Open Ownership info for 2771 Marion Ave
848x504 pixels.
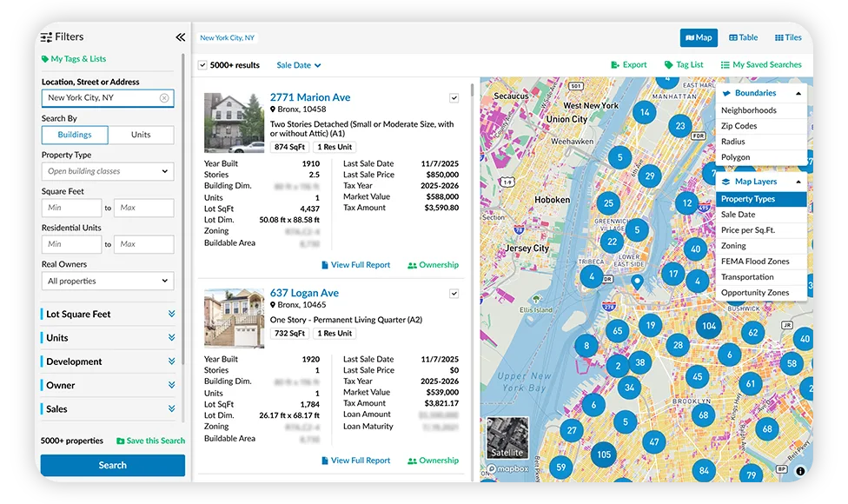[432, 264]
